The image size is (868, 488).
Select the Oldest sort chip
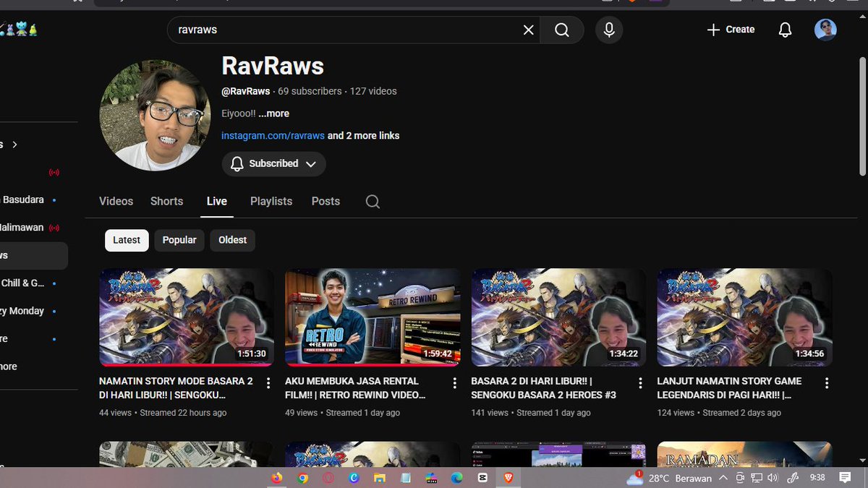click(232, 240)
